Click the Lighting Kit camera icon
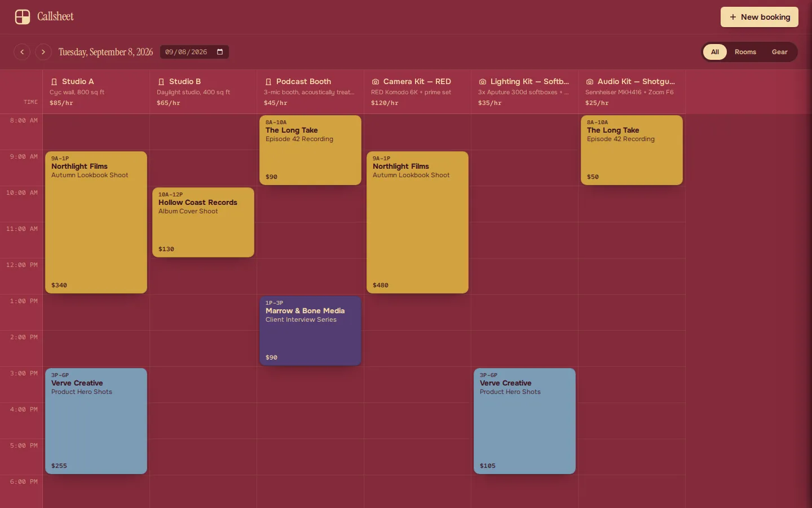Screen dimensions: 812x508 point(483,82)
